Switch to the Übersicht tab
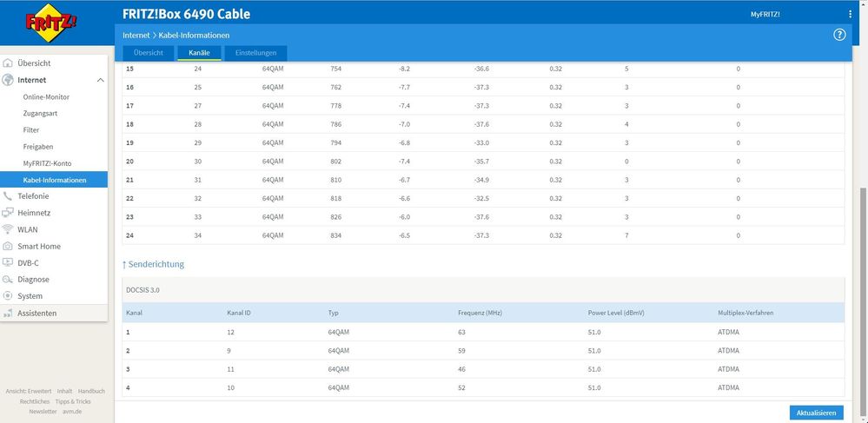The width and height of the screenshot is (868, 423). [x=149, y=53]
